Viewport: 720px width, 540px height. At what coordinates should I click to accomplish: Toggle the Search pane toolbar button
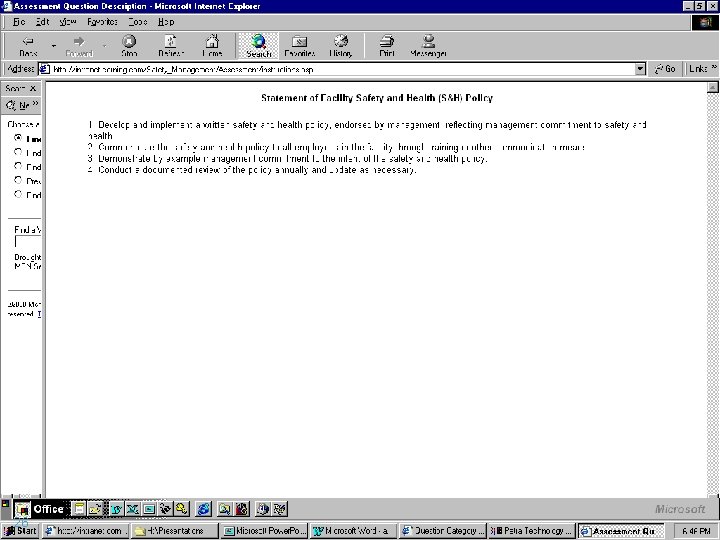click(x=259, y=46)
